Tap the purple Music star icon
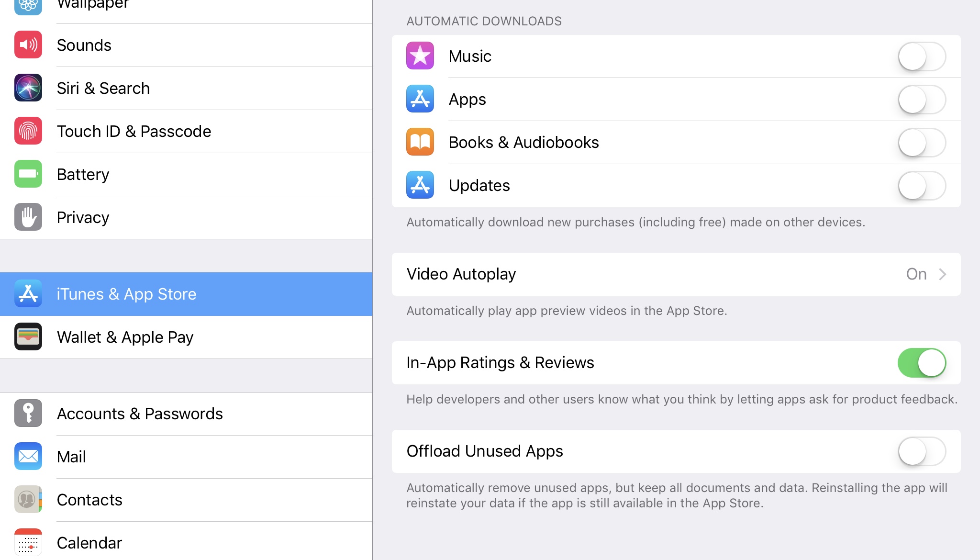980x560 pixels. click(x=420, y=56)
